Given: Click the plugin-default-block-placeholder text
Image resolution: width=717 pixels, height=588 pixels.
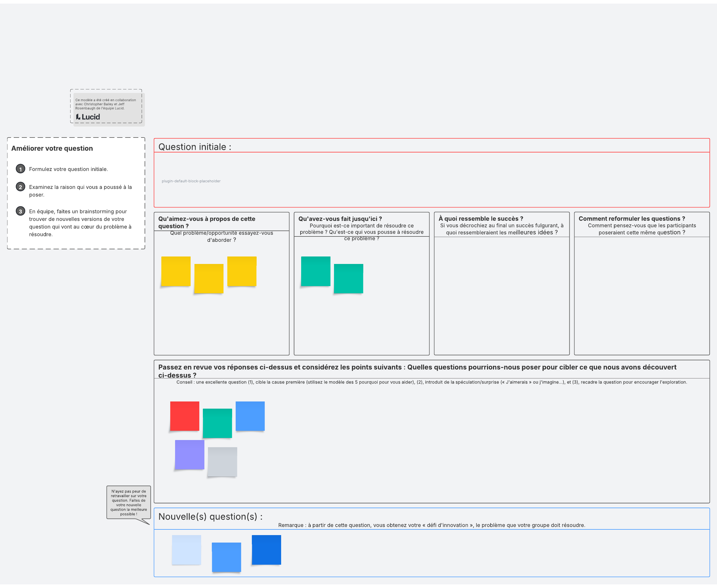Looking at the screenshot, I should pos(191,181).
